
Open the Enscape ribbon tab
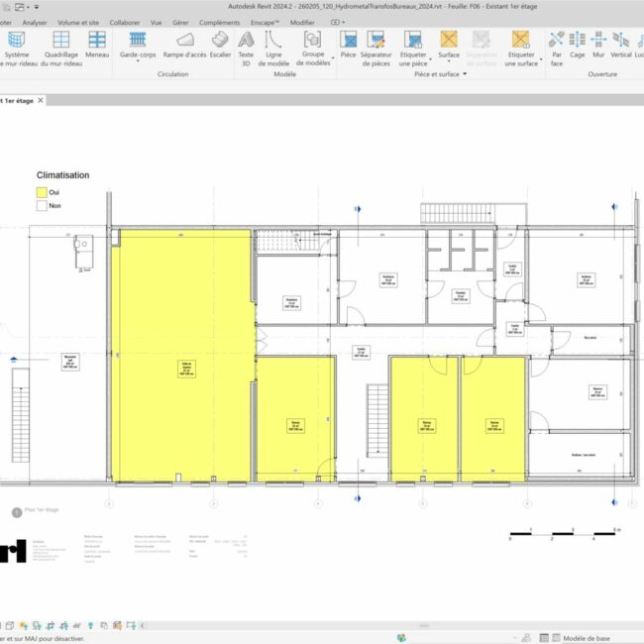click(265, 23)
